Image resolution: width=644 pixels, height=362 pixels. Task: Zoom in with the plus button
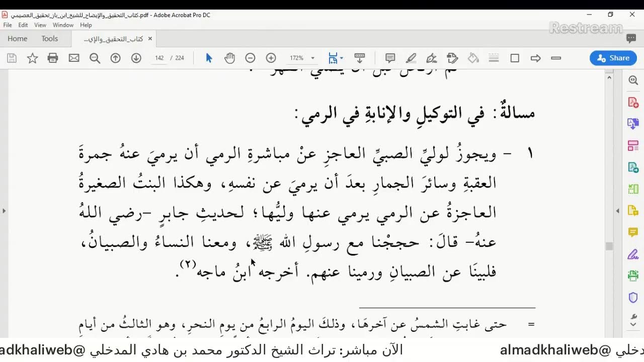pos(271,58)
